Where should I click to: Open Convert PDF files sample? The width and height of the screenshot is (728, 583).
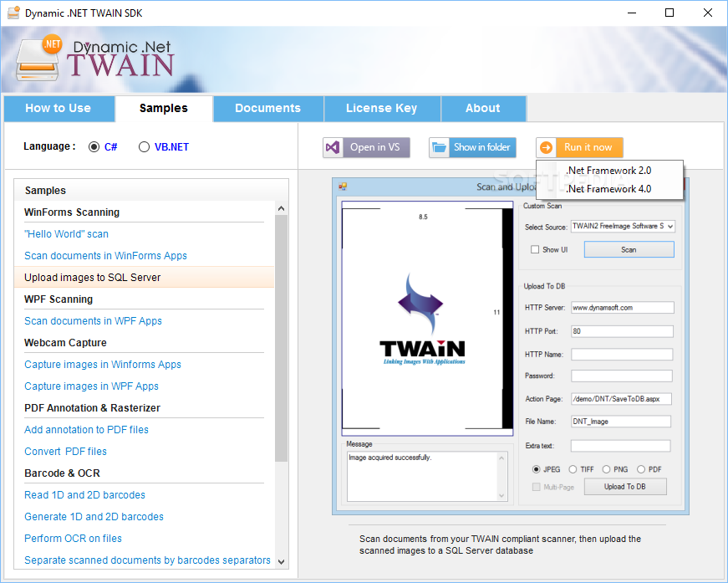coord(65,452)
